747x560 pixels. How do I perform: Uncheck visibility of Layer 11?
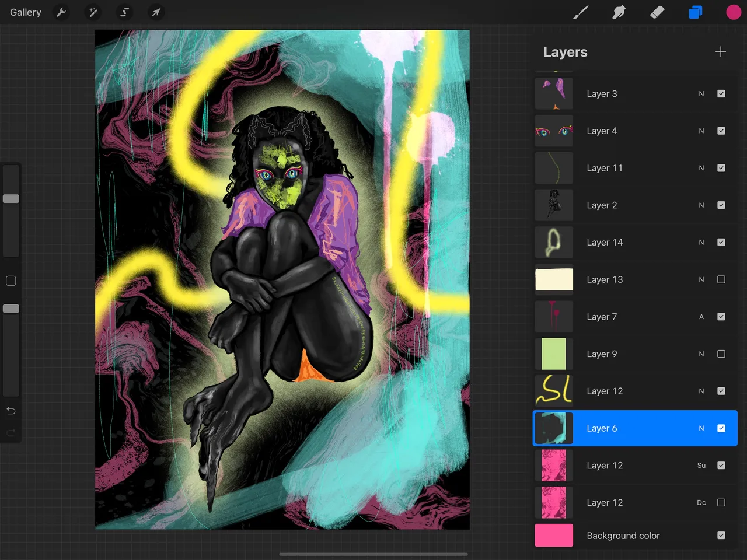(x=721, y=168)
